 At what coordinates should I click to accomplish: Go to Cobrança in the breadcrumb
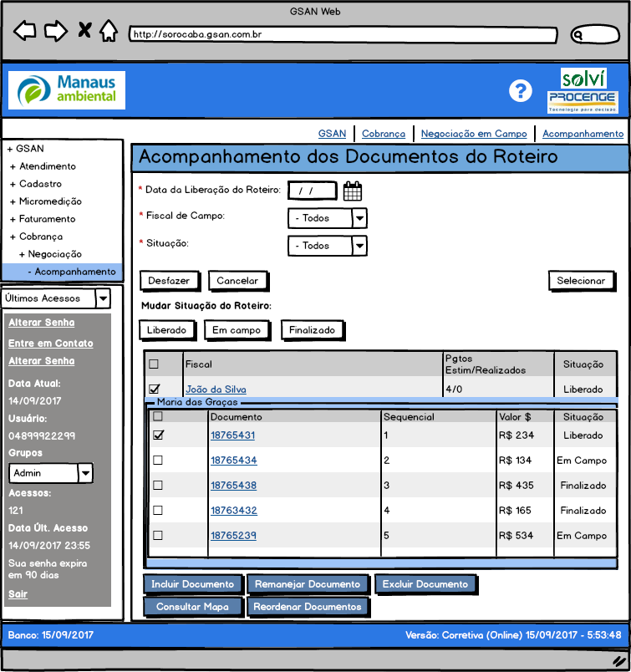(x=384, y=134)
